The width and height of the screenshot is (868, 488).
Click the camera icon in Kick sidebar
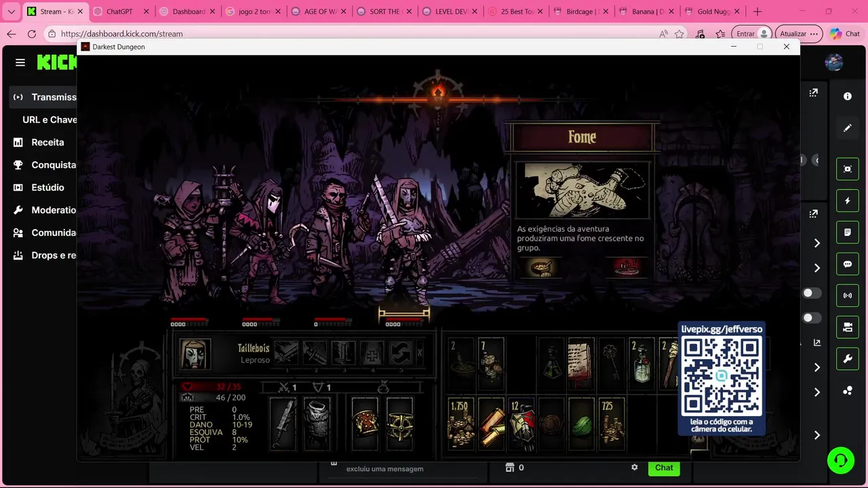tap(848, 327)
